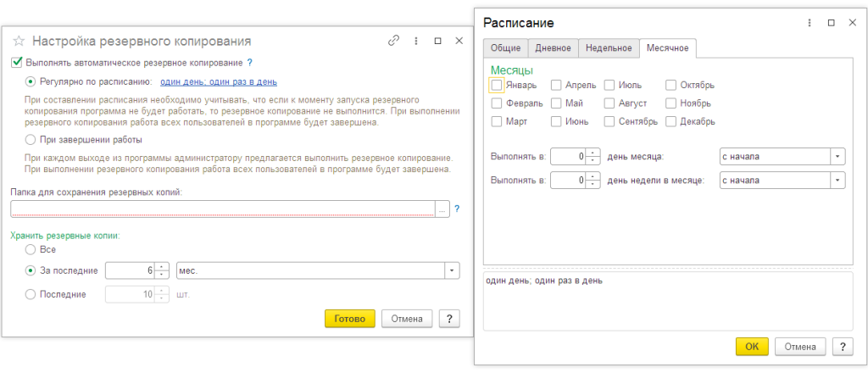Open help button next to Отмена in Расписание
Viewport: 868px width, 373px height.
click(842, 347)
